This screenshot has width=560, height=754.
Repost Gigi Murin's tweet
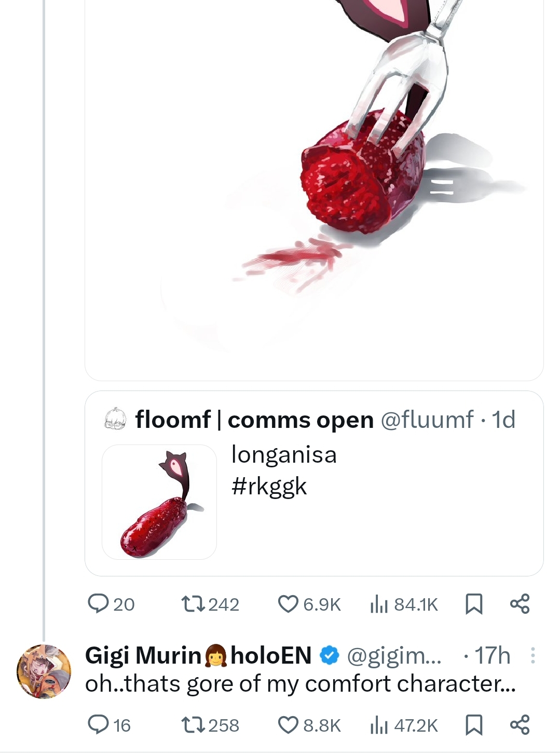193,724
